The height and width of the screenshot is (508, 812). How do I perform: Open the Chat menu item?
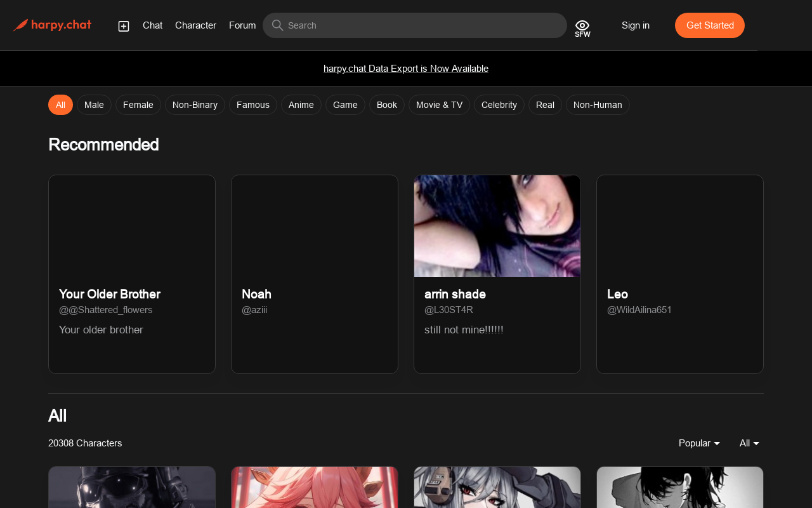(153, 25)
